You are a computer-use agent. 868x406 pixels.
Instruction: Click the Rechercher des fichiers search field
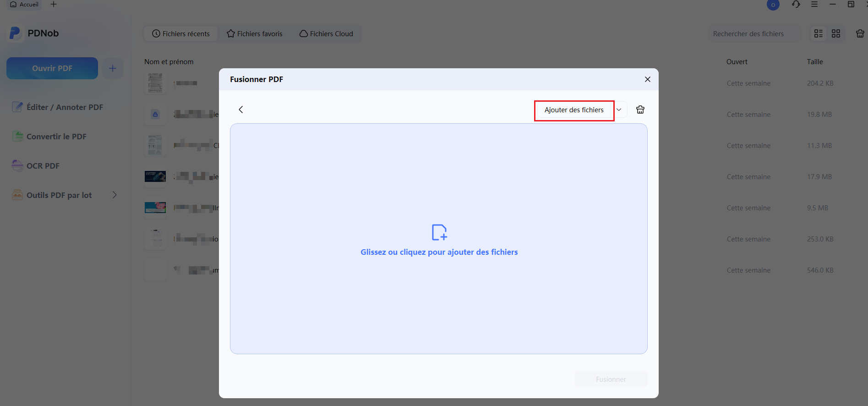point(754,34)
